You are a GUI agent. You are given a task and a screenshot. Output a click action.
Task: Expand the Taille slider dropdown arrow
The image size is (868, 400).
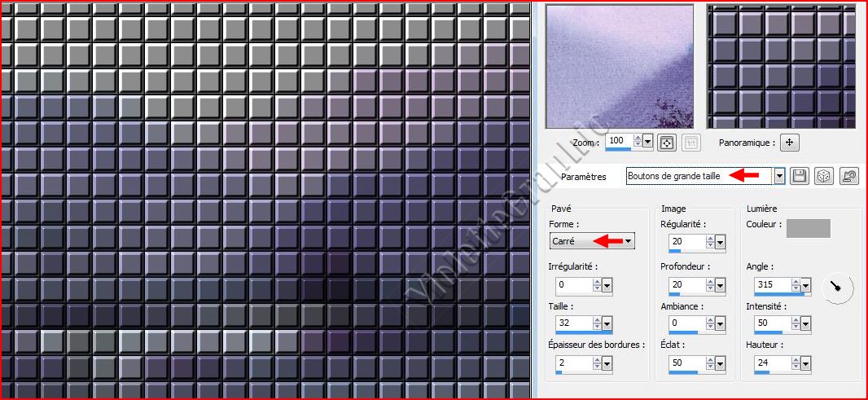[x=607, y=323]
